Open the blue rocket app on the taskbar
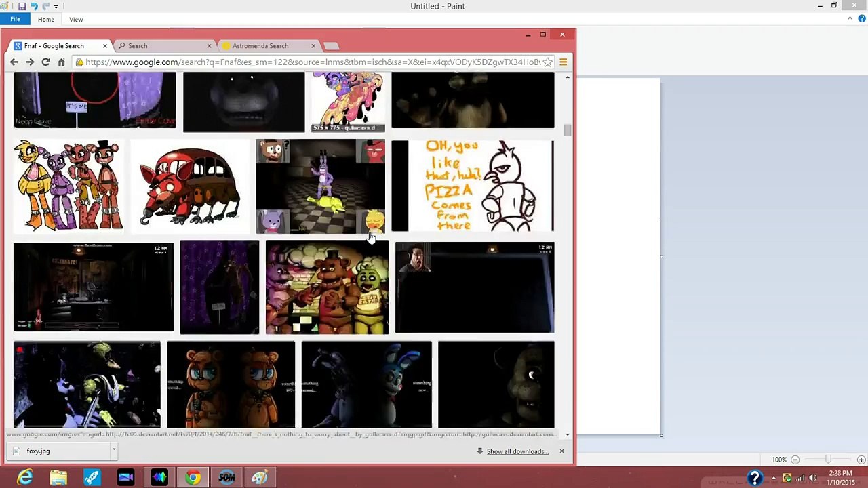This screenshot has width=868, height=488. 92,478
